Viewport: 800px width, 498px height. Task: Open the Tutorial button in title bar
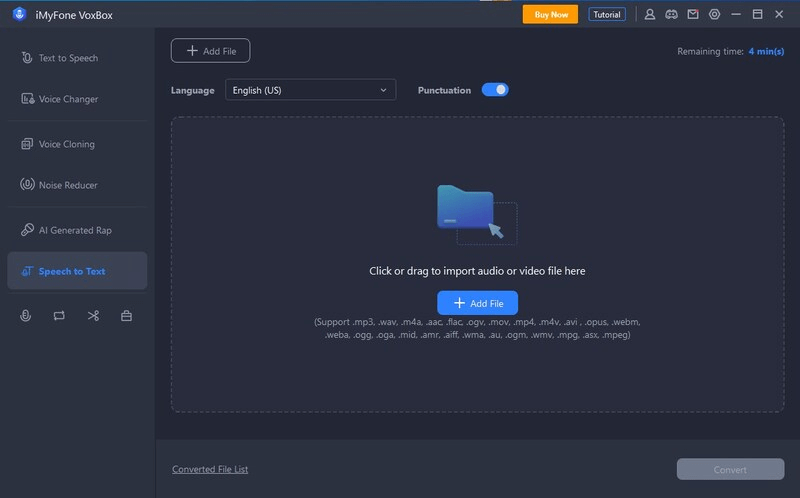[607, 14]
